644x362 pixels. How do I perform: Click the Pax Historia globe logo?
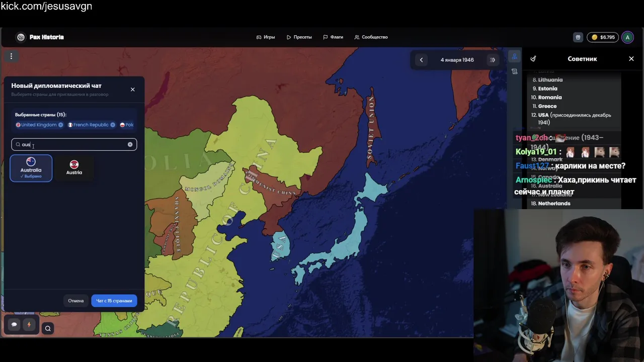[x=21, y=37]
